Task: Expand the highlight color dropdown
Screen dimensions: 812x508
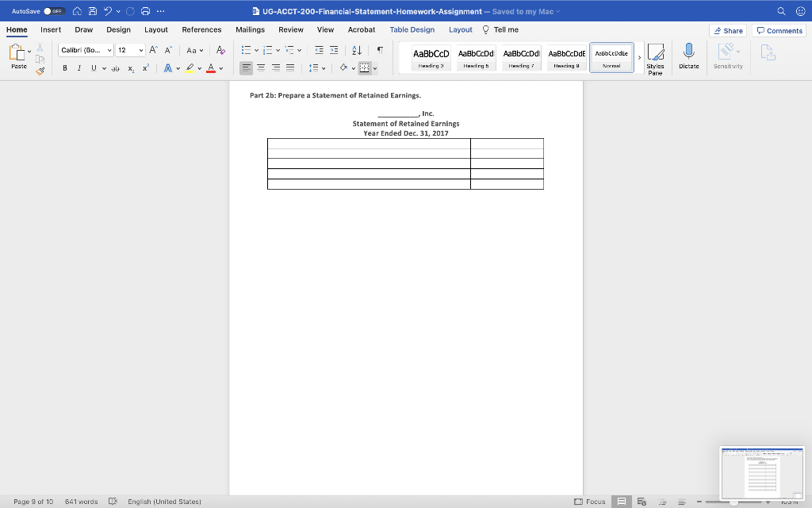Action: (199, 68)
